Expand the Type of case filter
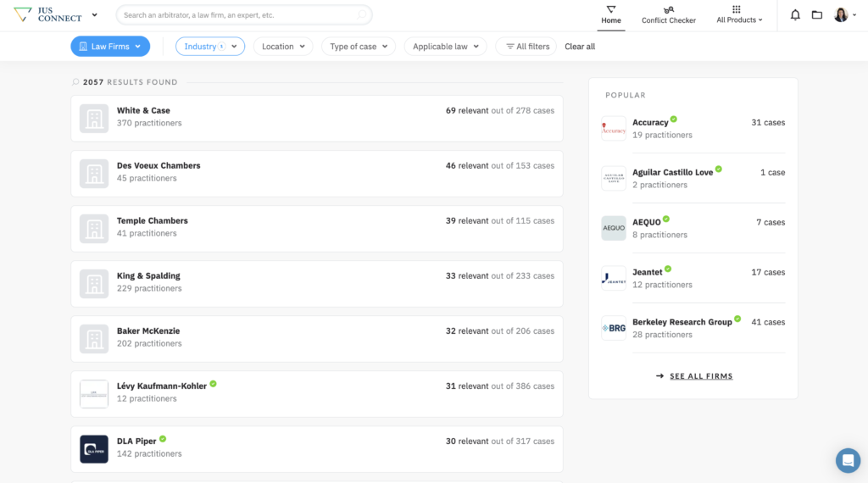 359,47
